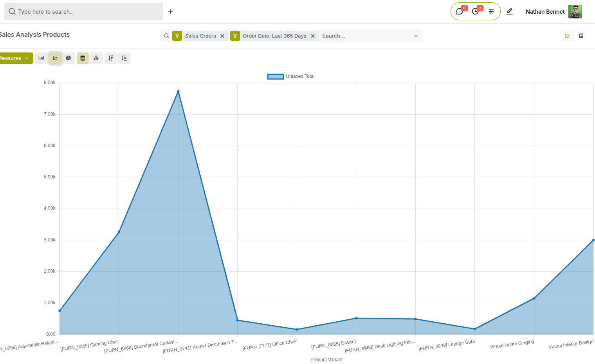
Task: Remove the Order Date Last 365 Days filter
Action: pyautogui.click(x=313, y=36)
